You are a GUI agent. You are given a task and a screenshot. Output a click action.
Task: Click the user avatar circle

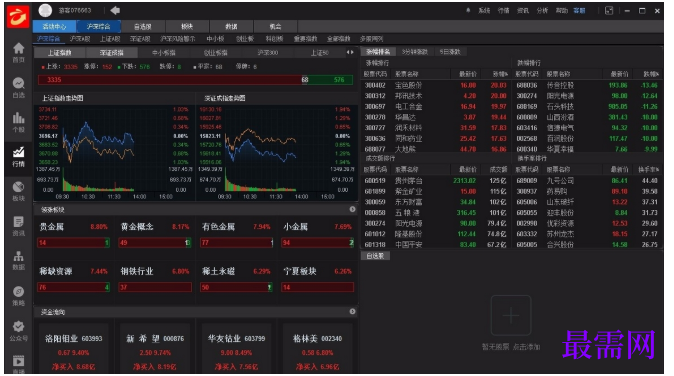[45, 10]
